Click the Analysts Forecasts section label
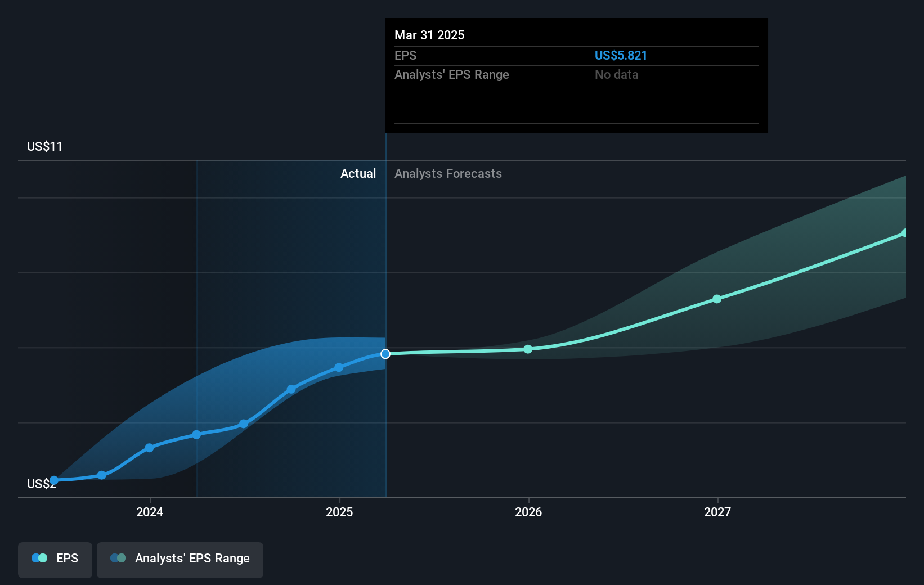 coord(448,173)
